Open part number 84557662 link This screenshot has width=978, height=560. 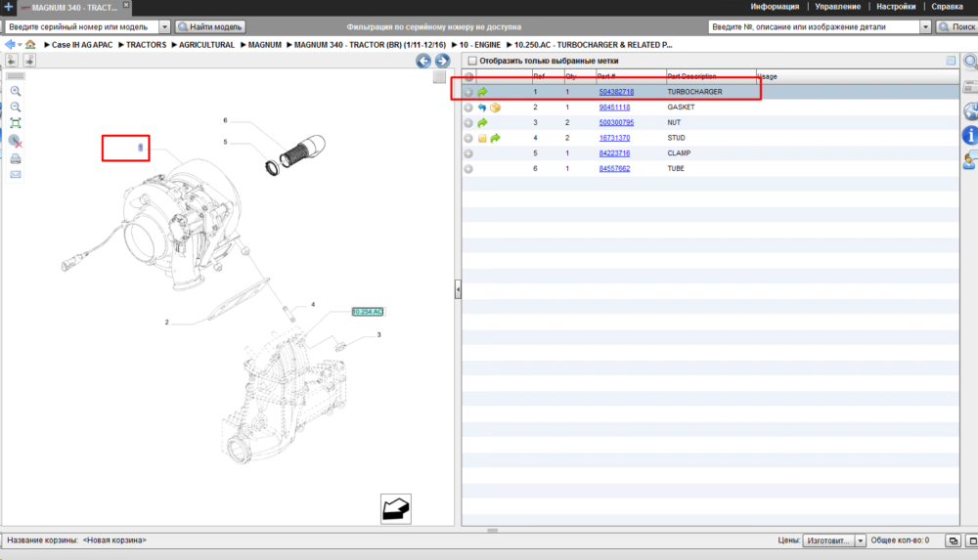614,168
